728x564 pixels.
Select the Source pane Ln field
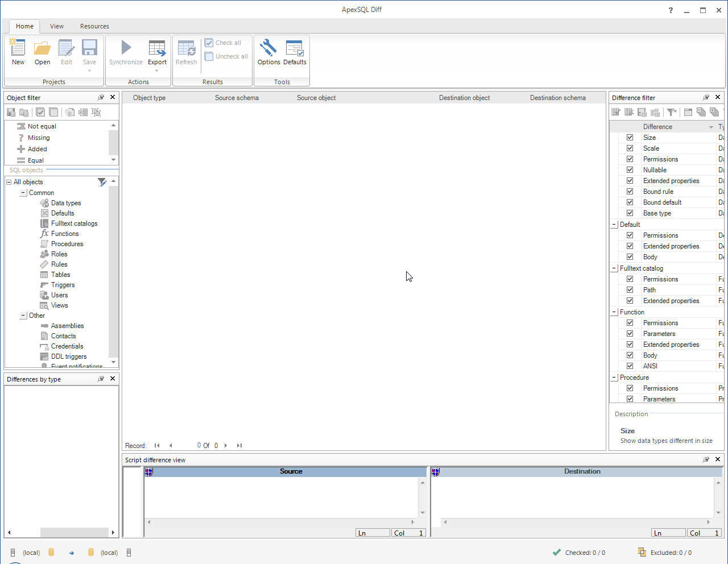tap(373, 533)
